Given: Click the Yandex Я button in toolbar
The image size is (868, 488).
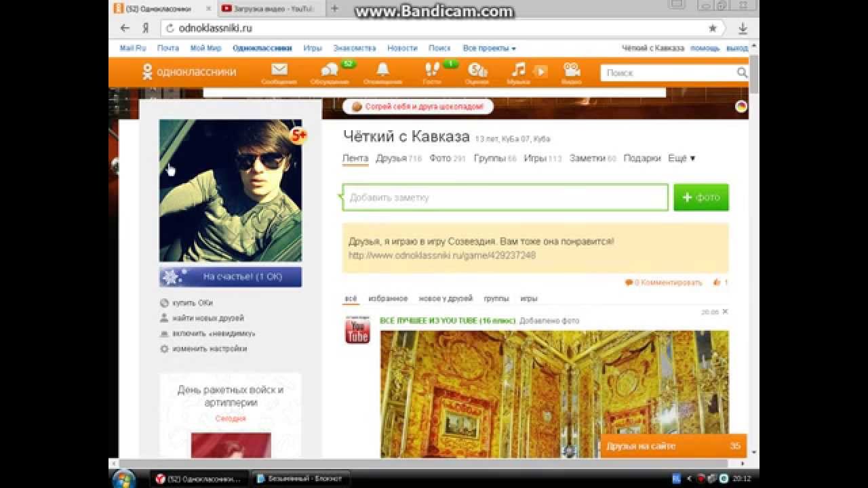Looking at the screenshot, I should pyautogui.click(x=145, y=28).
